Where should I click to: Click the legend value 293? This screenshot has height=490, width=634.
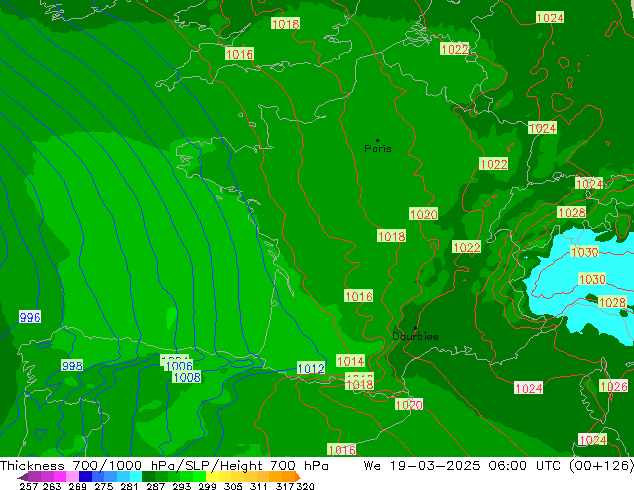tap(181, 486)
